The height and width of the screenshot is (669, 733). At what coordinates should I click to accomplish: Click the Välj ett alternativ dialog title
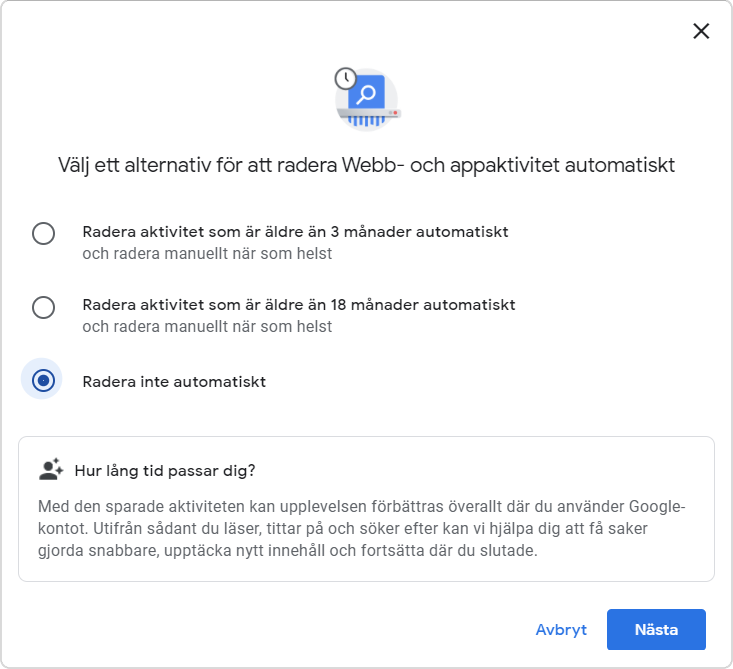tap(366, 165)
